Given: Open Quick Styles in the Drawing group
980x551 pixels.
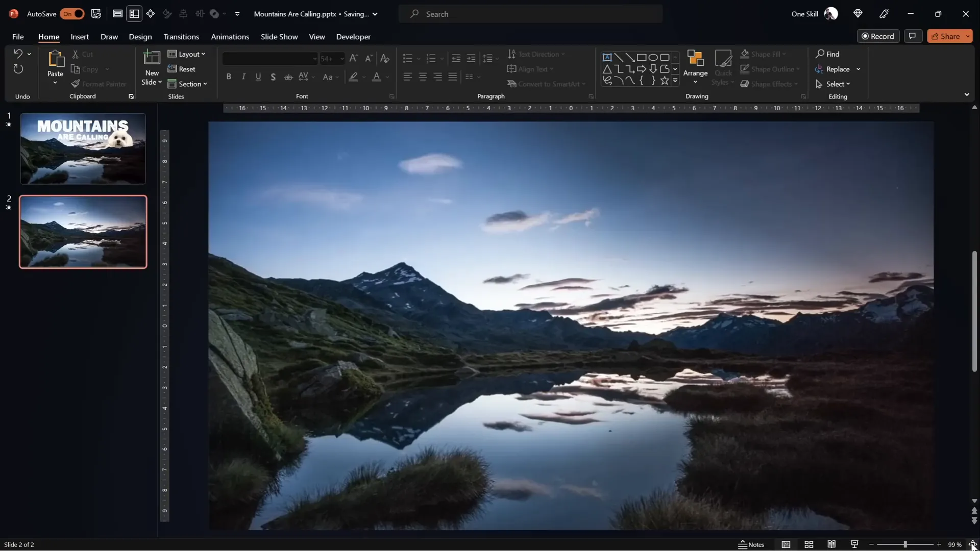Looking at the screenshot, I should click(723, 68).
